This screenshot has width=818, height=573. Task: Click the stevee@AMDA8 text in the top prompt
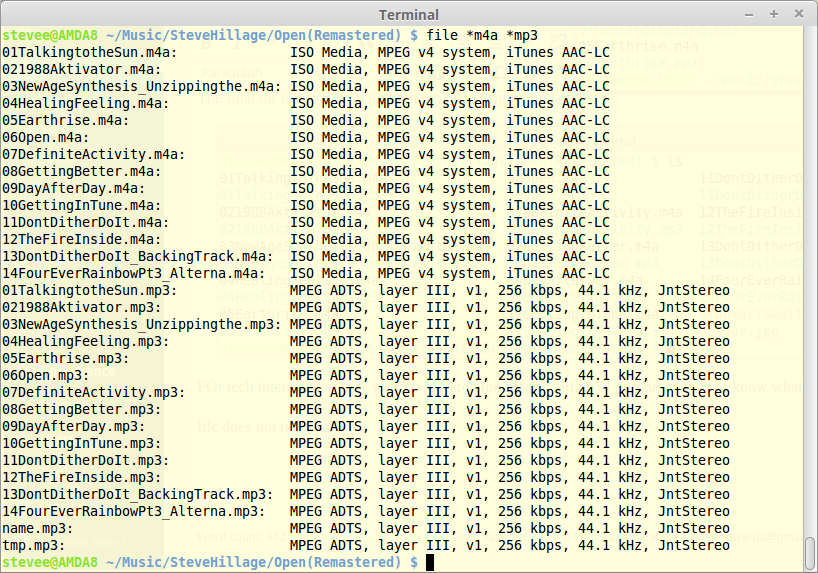(52, 35)
